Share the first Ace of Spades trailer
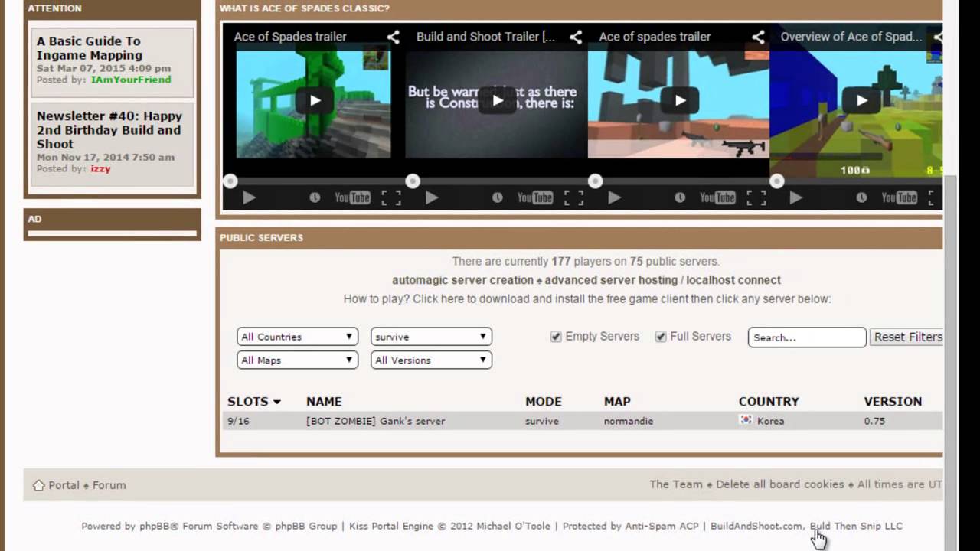 393,37
